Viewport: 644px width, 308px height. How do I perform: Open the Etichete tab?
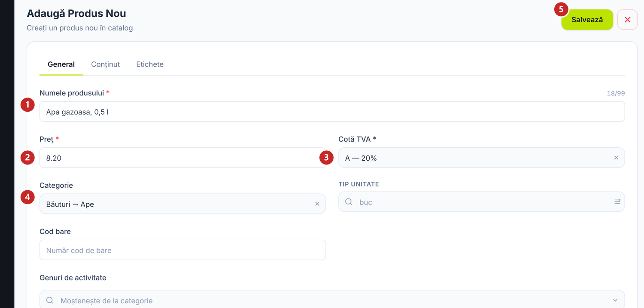(x=150, y=64)
